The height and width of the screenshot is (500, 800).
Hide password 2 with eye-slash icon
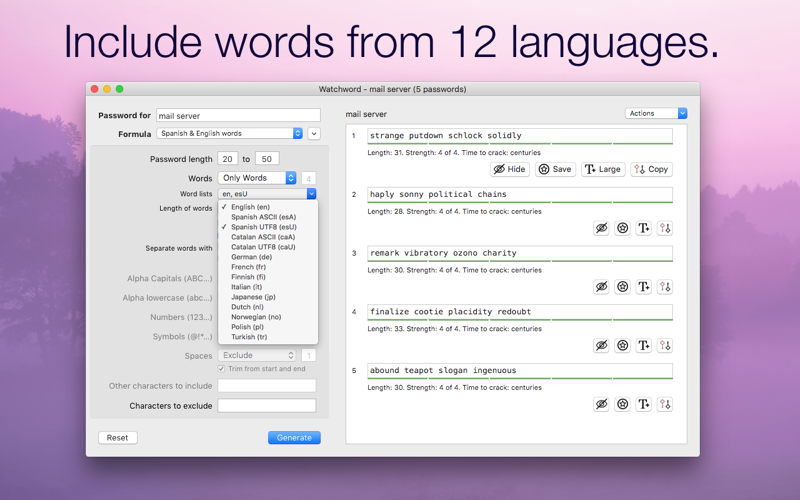(602, 228)
